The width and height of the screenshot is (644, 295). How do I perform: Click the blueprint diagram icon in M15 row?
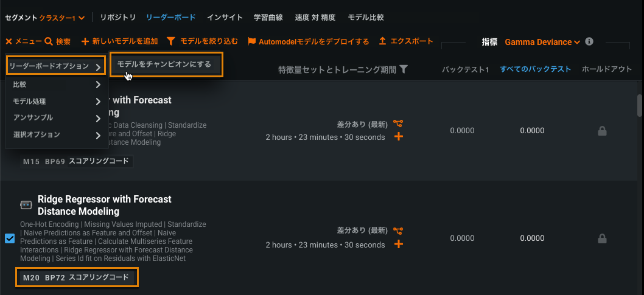pos(398,124)
